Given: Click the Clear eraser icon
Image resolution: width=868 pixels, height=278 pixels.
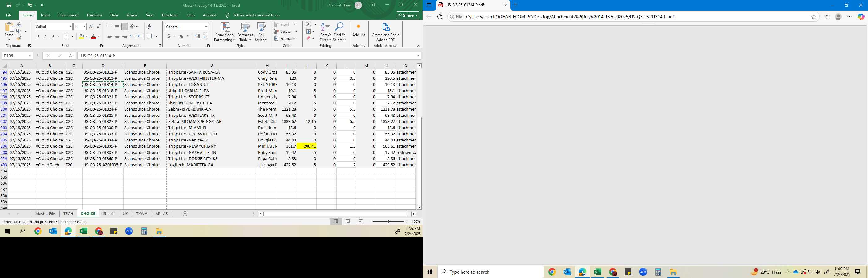Looking at the screenshot, I should tap(308, 38).
